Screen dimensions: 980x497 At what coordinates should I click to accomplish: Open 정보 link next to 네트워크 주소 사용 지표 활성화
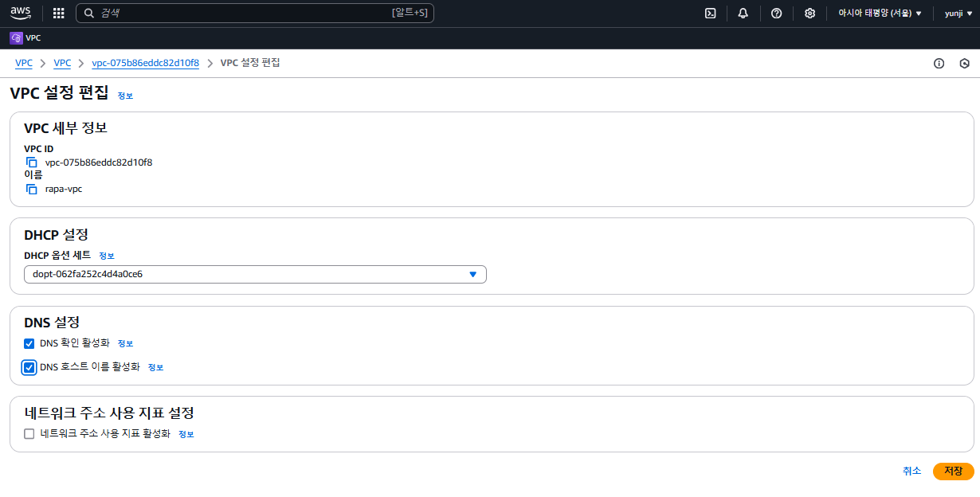186,434
